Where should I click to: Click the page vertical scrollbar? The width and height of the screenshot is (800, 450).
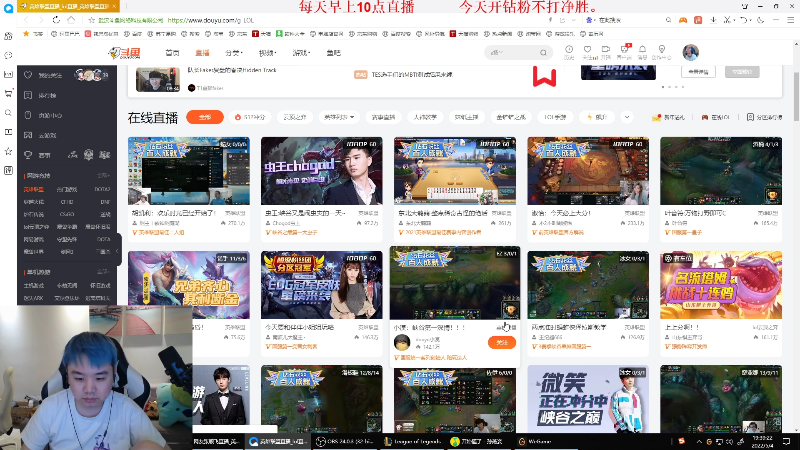(x=796, y=97)
